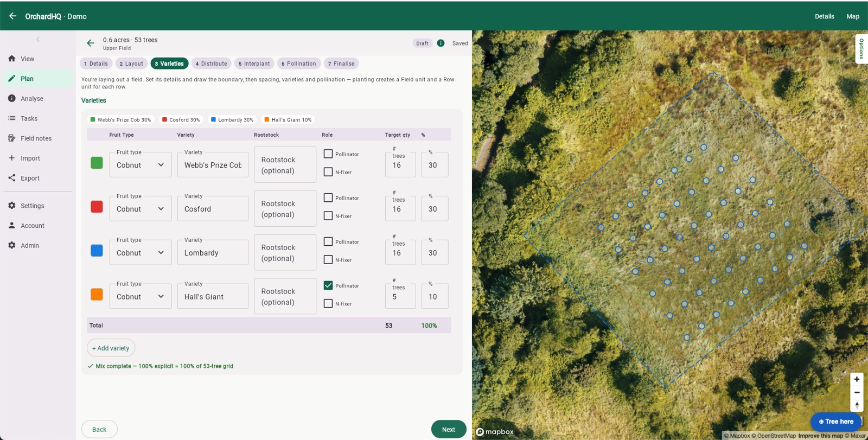Image resolution: width=868 pixels, height=440 pixels.
Task: Tick N-fixer for Hall's Giant
Action: [328, 304]
